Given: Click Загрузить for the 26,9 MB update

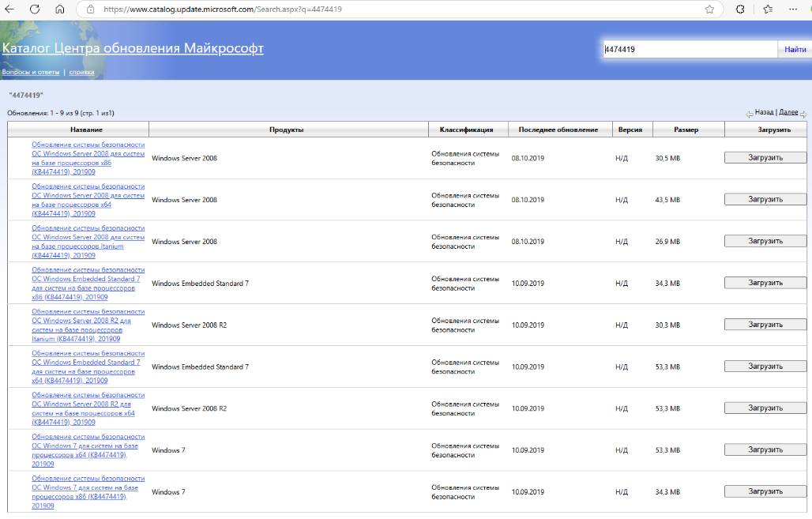Looking at the screenshot, I should coord(765,241).
